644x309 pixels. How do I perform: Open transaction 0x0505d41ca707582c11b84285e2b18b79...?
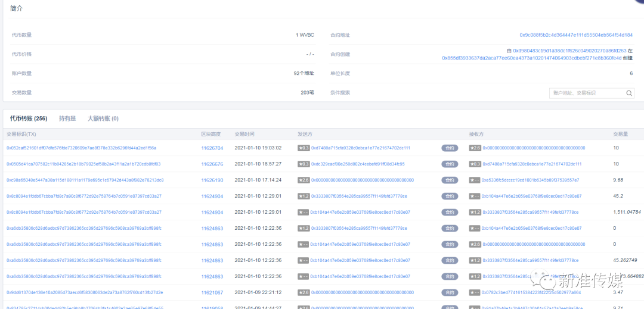point(83,164)
